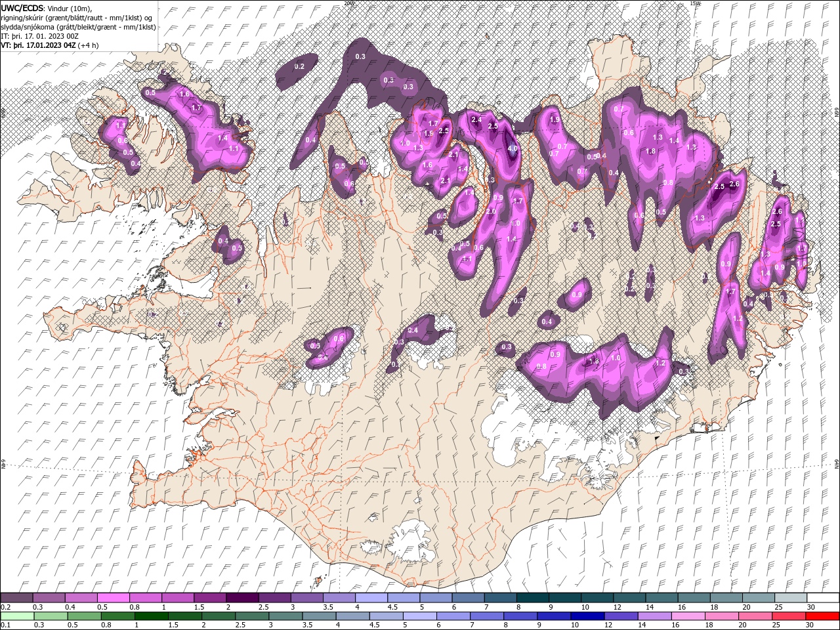Select upper legend swatch for 0.2–0.3 range

[16, 597]
